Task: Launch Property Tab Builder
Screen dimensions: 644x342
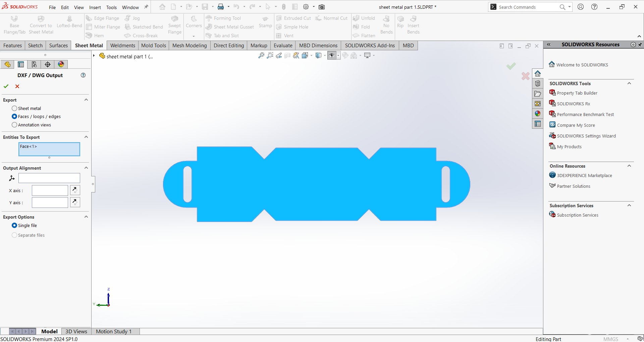Action: point(577,93)
